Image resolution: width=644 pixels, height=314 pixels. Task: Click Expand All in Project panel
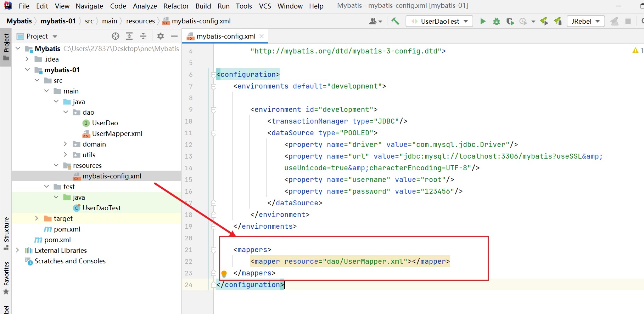[x=129, y=36]
